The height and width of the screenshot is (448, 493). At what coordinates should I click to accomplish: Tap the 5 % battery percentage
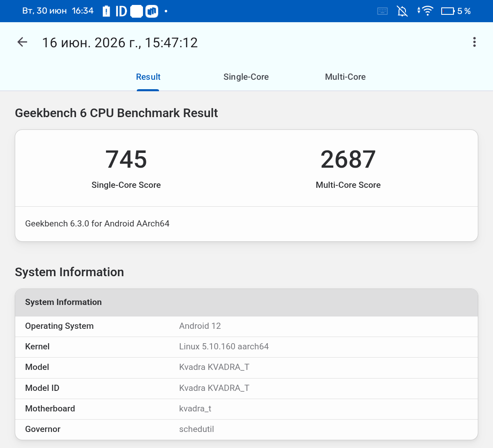(464, 11)
